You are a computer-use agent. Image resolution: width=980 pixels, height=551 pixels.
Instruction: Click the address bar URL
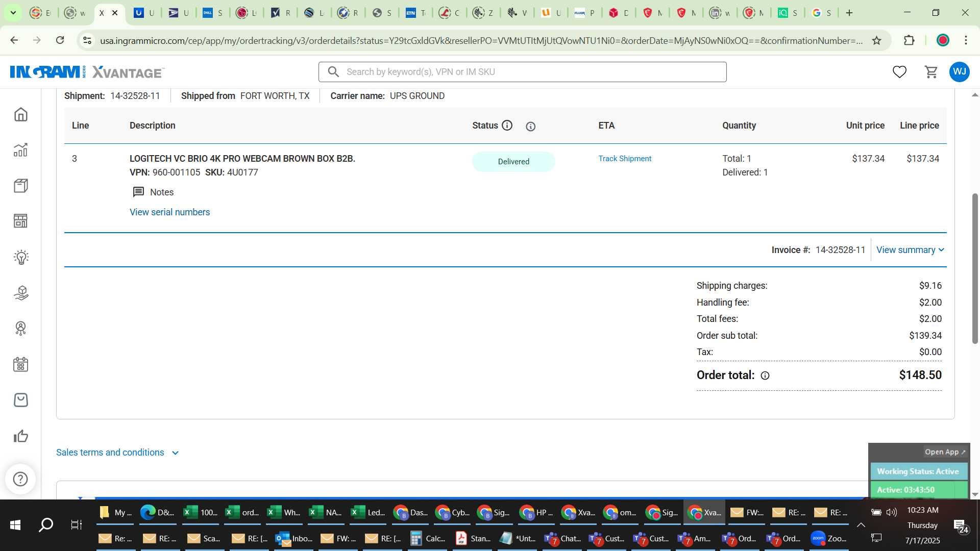point(481,40)
